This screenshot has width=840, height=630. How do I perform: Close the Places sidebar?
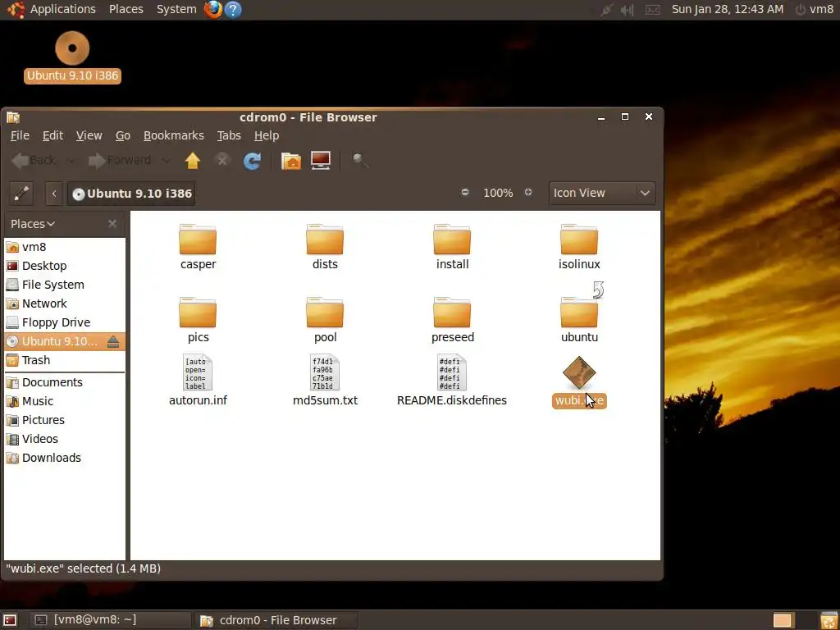point(112,224)
